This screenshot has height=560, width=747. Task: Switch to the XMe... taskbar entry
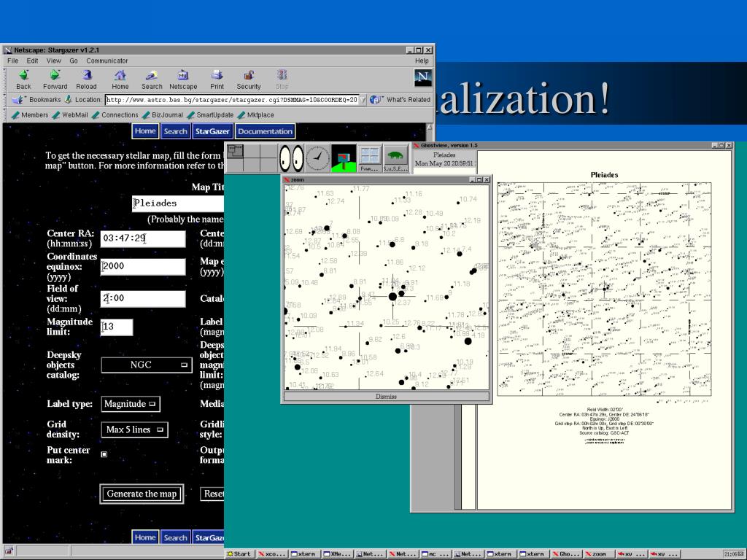click(x=337, y=554)
